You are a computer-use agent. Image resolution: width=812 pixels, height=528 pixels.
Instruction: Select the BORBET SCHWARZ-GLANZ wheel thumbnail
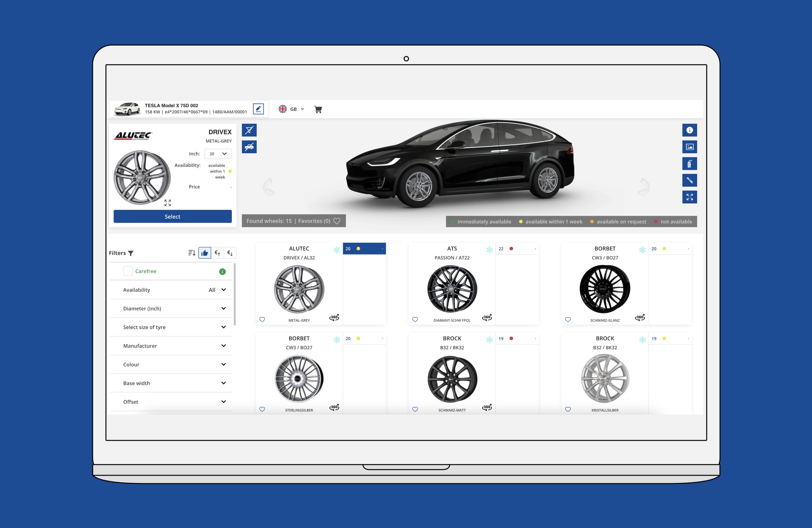coord(605,289)
